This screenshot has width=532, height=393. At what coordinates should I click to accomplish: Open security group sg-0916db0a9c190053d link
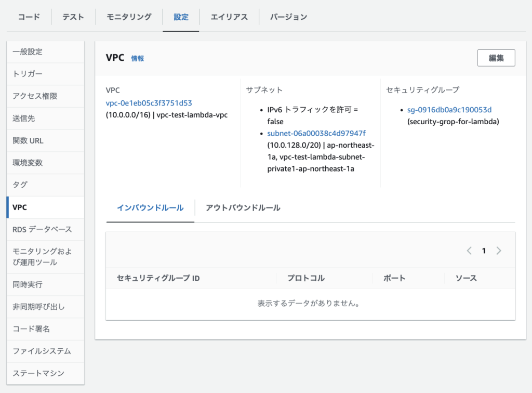click(x=449, y=110)
